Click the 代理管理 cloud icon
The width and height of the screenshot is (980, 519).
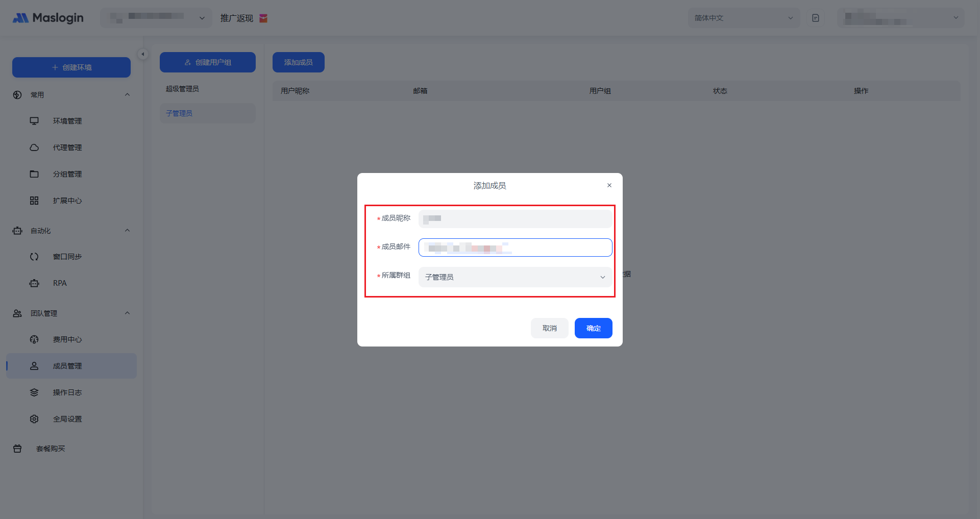point(34,147)
